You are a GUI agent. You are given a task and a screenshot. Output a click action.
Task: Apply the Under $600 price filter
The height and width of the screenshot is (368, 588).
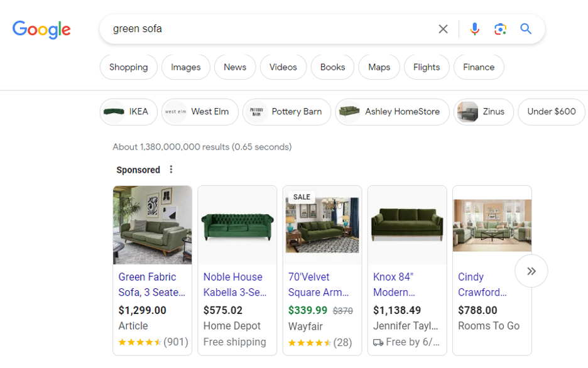[552, 112]
